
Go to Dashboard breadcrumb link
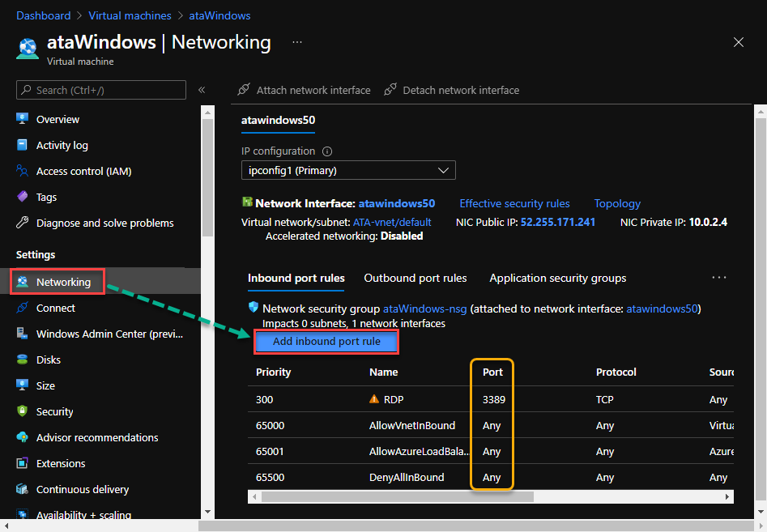coord(44,15)
